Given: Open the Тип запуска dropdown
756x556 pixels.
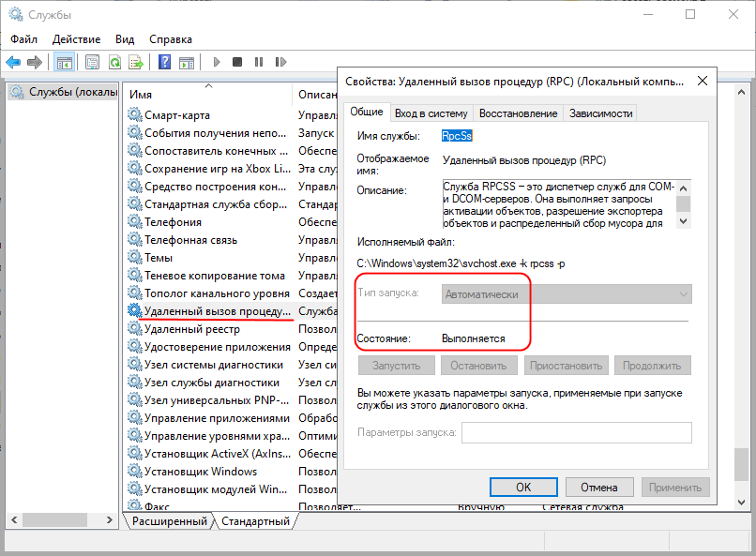Looking at the screenshot, I should [567, 293].
